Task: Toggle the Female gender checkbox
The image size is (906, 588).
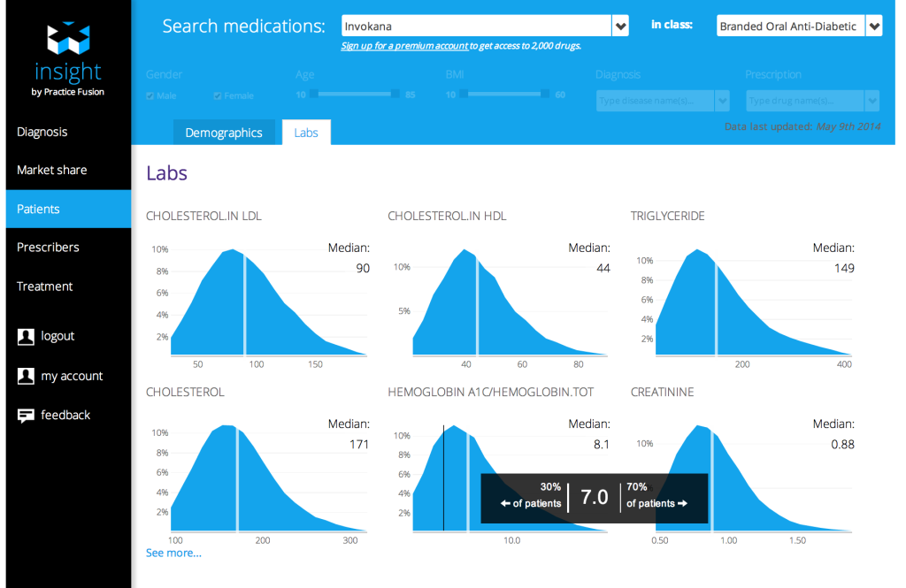Action: [x=218, y=95]
